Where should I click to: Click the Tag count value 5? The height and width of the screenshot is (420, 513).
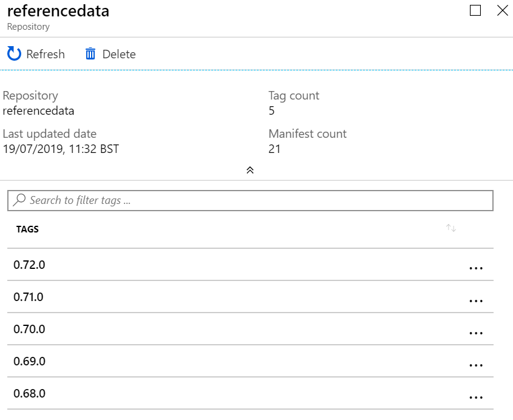coord(271,110)
